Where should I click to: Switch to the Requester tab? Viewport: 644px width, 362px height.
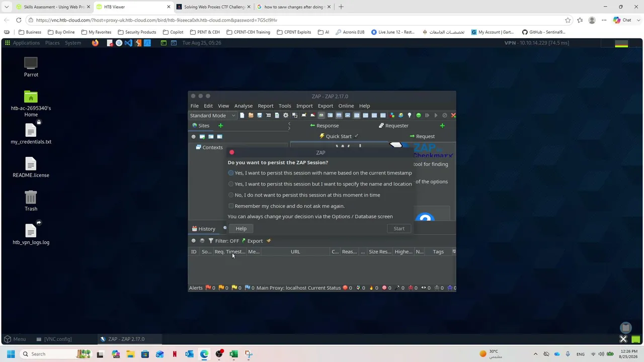(393, 126)
